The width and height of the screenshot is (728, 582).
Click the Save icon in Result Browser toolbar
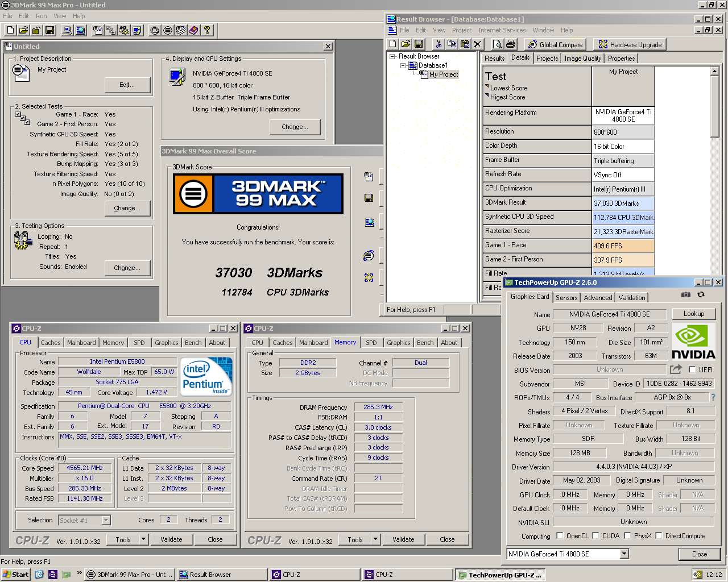419,44
